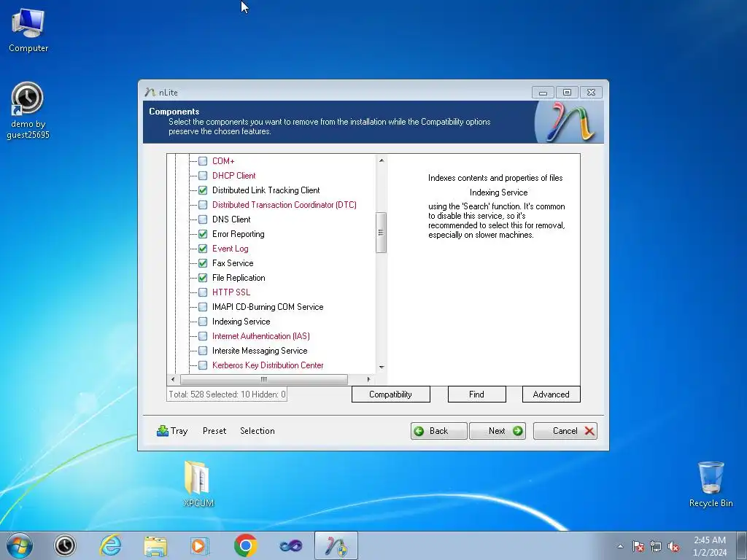Check Kerberos Key Distribution Center box
This screenshot has width=747, height=560.
tap(203, 366)
